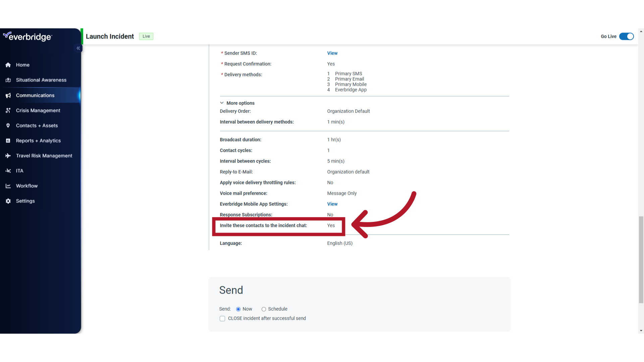The image size is (644, 362).
Task: Enable CLOSE incident after successful send
Action: 222,318
